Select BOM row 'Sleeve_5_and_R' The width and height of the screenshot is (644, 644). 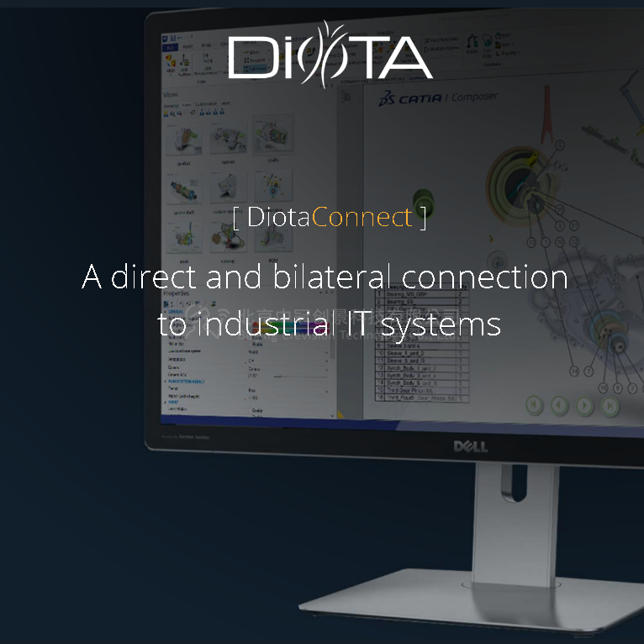point(422,361)
